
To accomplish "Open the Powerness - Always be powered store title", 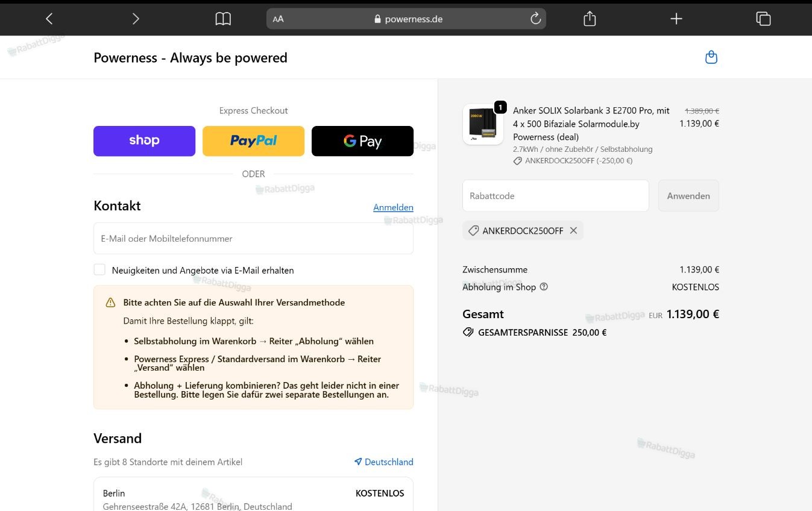I will click(190, 58).
